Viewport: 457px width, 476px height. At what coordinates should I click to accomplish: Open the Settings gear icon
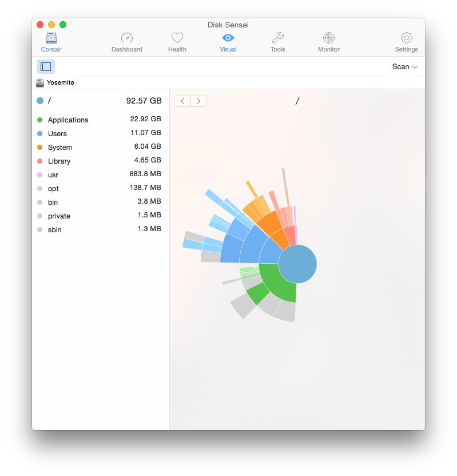(406, 38)
